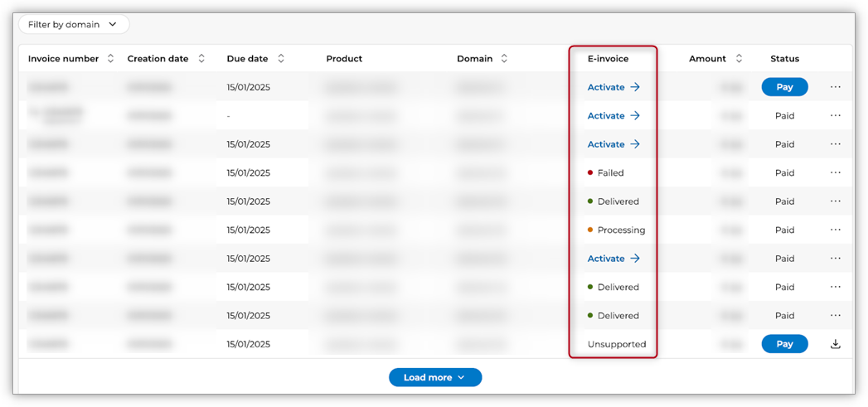Open three-dot menu for the second invoice row

835,116
